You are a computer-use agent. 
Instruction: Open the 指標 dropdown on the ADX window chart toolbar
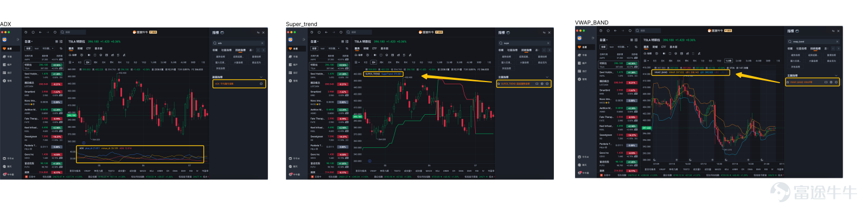[73, 55]
